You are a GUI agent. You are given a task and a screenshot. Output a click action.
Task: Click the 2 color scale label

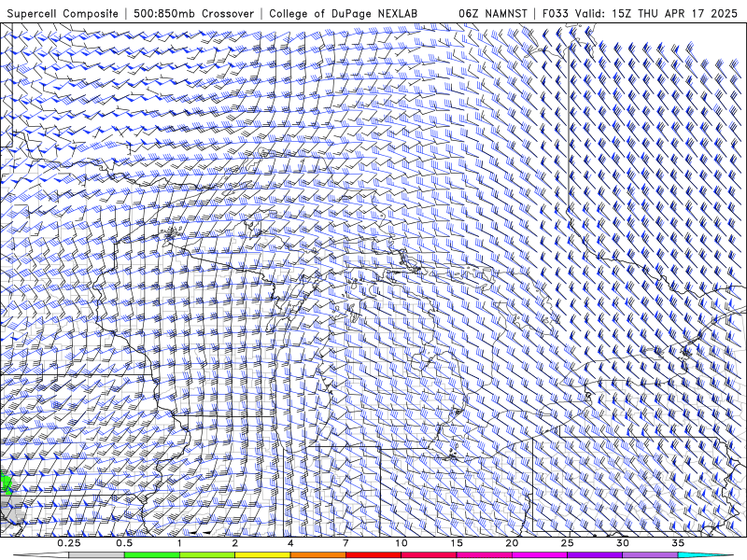click(x=235, y=543)
